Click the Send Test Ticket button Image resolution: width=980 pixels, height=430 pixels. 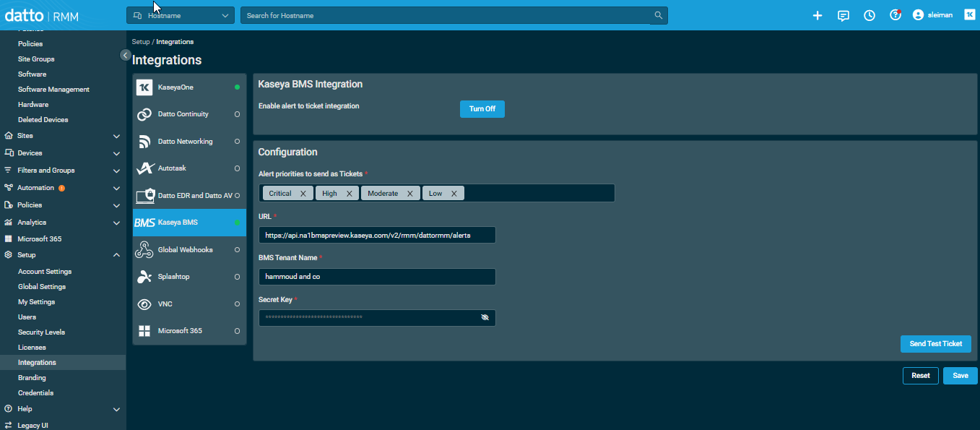935,344
